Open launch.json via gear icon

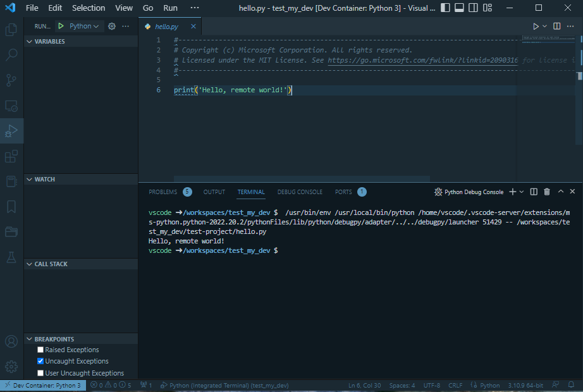tap(111, 26)
